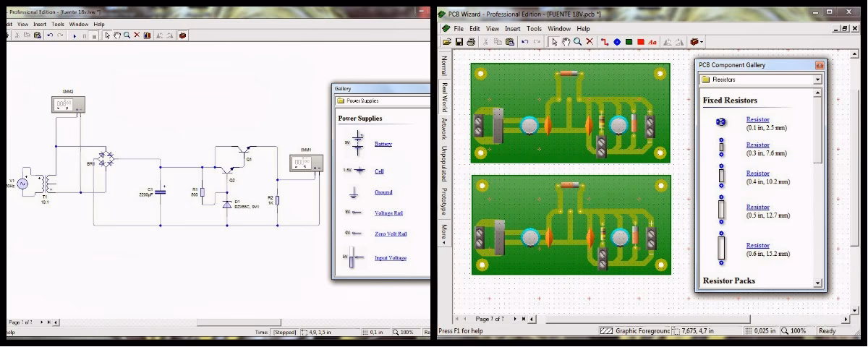868x347 pixels.
Task: Click the Open file icon in PCB Wizard
Action: pyautogui.click(x=447, y=42)
